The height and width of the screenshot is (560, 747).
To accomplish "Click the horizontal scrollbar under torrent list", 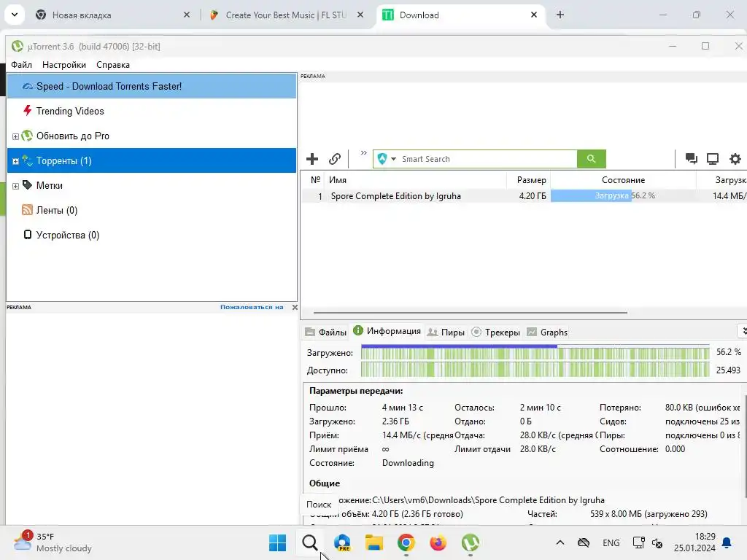I will coord(471,313).
